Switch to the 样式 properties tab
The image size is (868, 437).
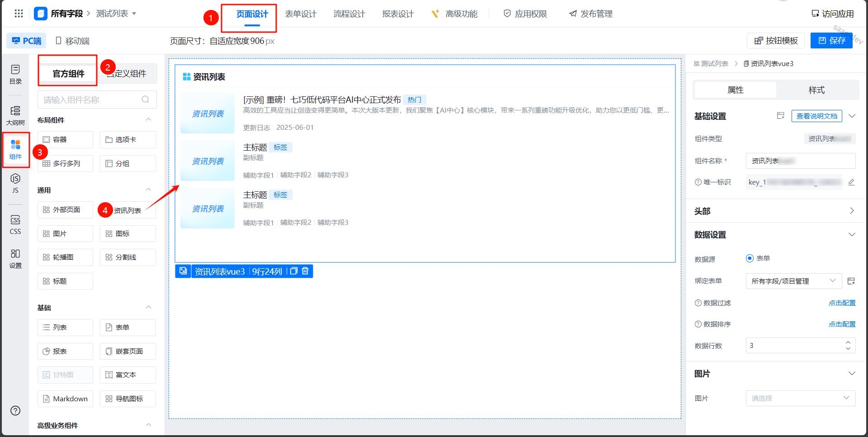tap(816, 90)
